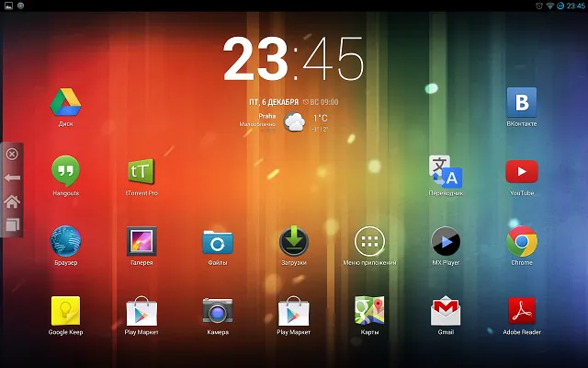Image resolution: width=588 pixels, height=368 pixels.
Task: Tap the alarm icon in status bar
Action: [x=539, y=6]
